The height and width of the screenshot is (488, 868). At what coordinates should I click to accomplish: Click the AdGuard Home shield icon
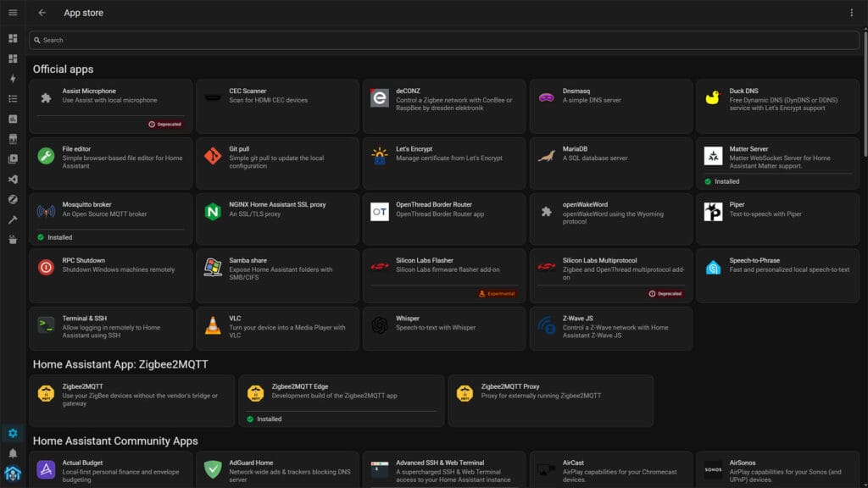click(x=213, y=469)
